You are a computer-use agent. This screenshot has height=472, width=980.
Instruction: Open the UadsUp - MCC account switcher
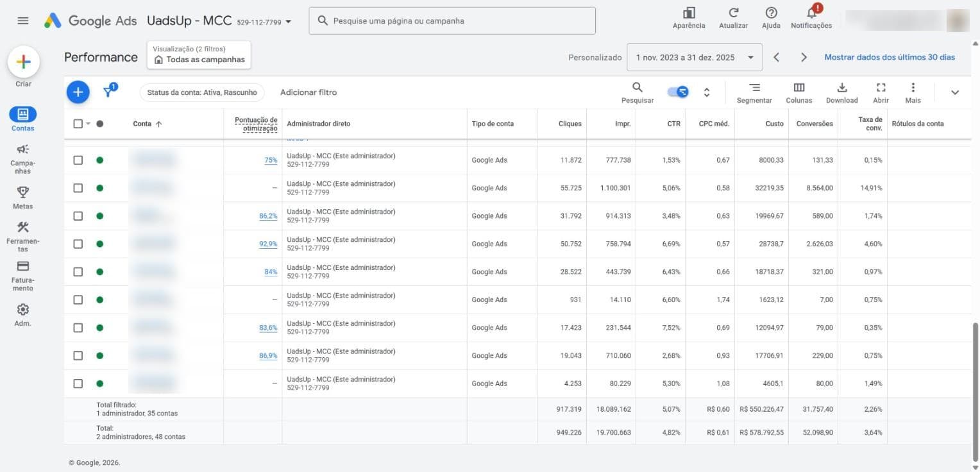coord(219,21)
